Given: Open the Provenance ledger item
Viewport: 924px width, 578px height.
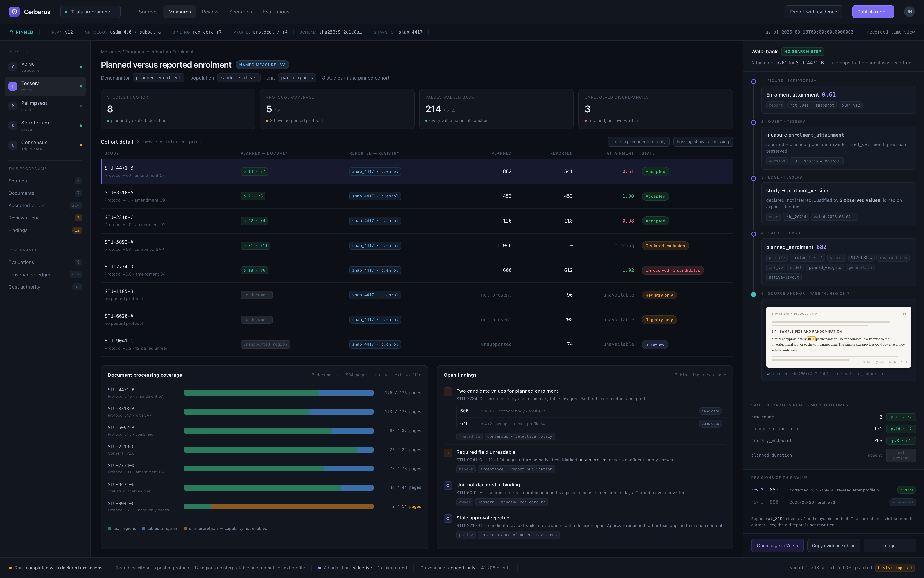Looking at the screenshot, I should tap(45, 275).
